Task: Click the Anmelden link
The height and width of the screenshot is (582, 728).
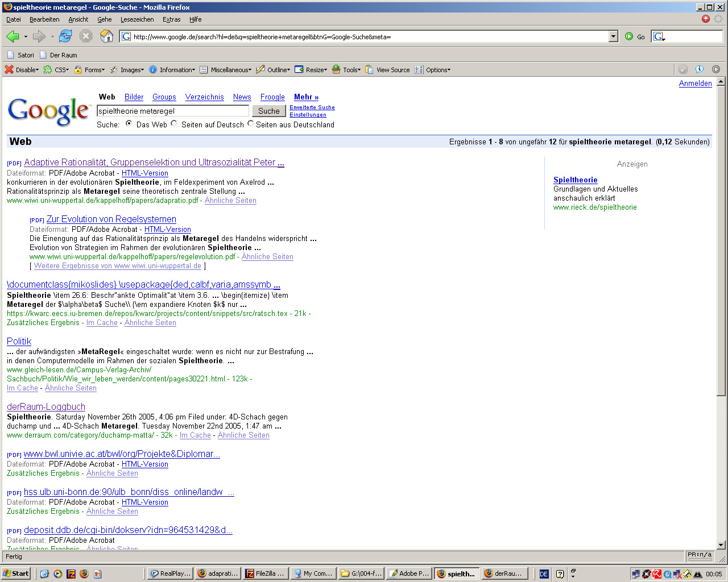Action: point(695,84)
